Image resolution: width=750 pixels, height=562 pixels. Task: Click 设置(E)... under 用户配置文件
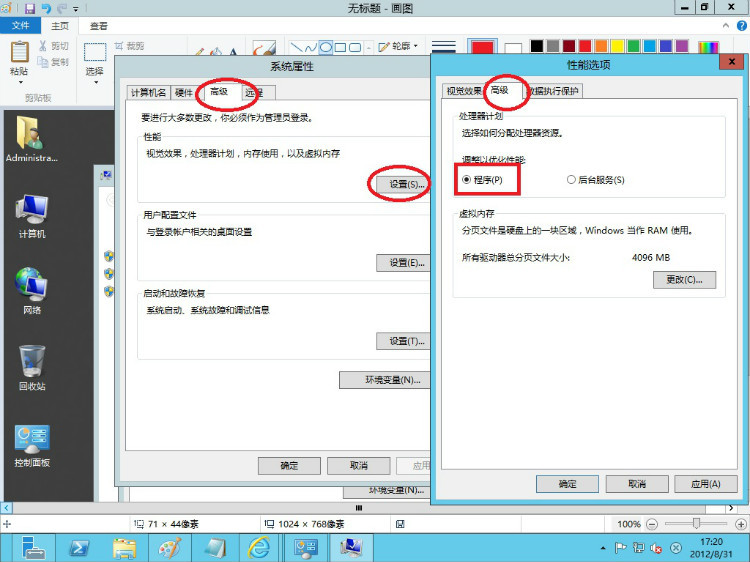pyautogui.click(x=403, y=263)
